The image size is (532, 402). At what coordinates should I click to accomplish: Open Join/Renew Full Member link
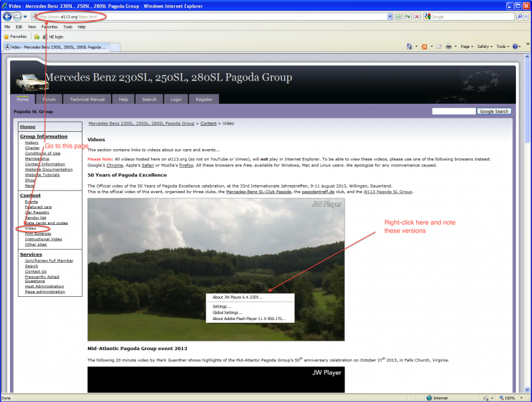49,261
